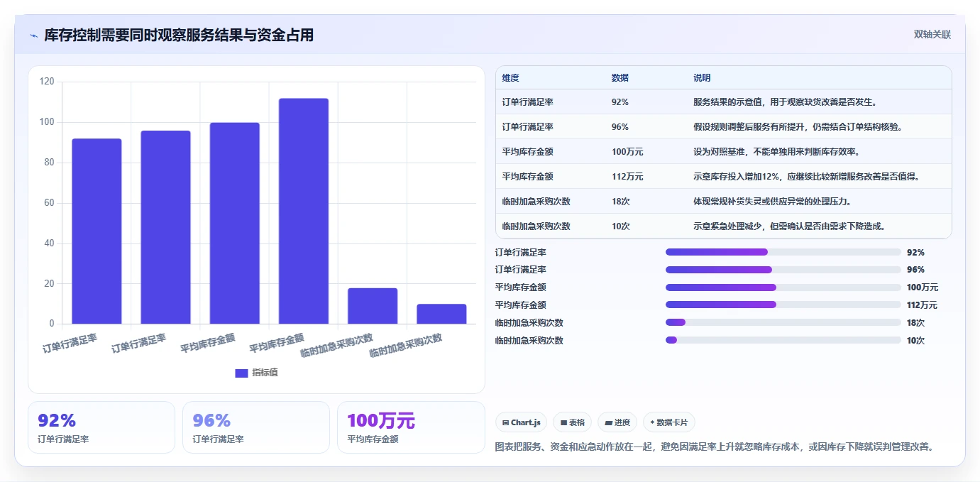The width and height of the screenshot is (980, 482).
Task: Click the 18次 cell in the table
Action: [620, 202]
